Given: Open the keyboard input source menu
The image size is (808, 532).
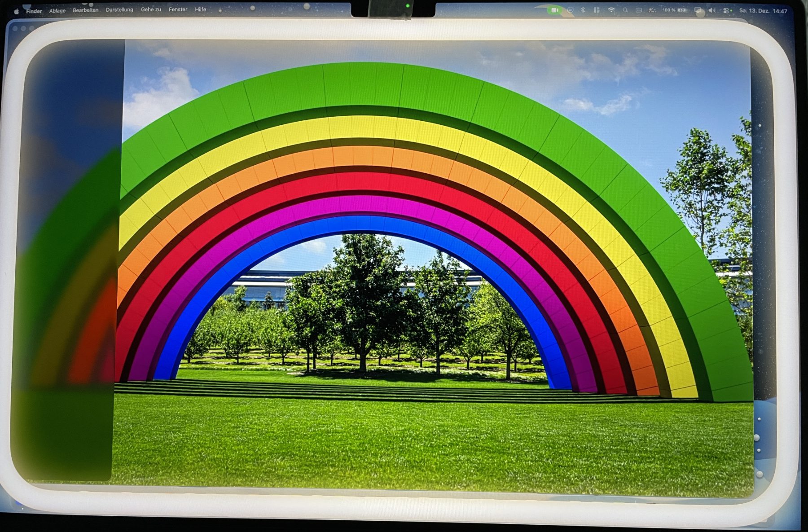Looking at the screenshot, I should 638,10.
